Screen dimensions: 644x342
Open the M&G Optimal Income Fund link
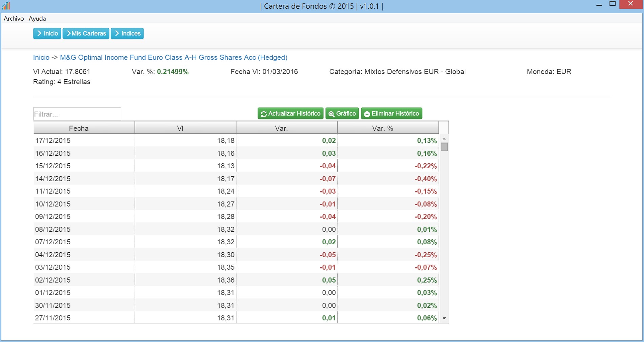(x=174, y=57)
